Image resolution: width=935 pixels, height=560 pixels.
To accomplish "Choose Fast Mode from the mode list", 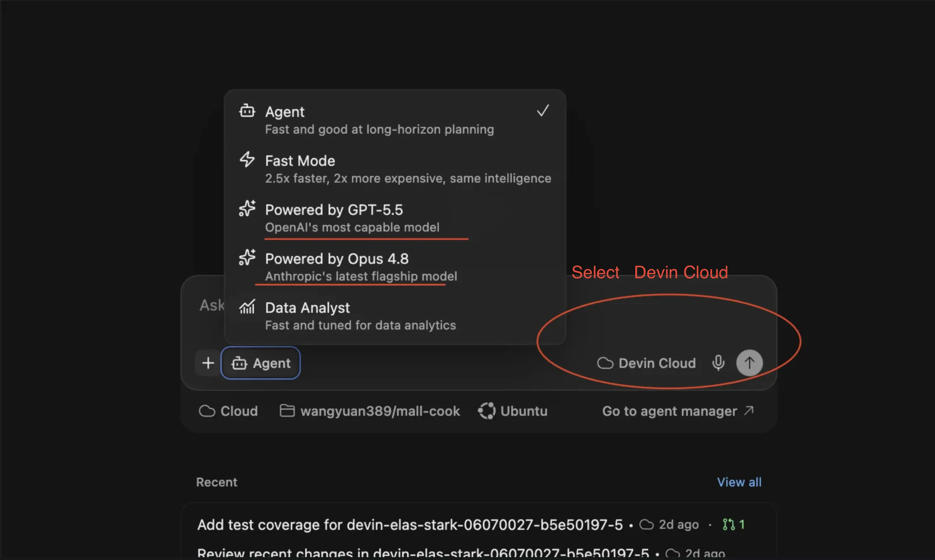I will pyautogui.click(x=395, y=169).
